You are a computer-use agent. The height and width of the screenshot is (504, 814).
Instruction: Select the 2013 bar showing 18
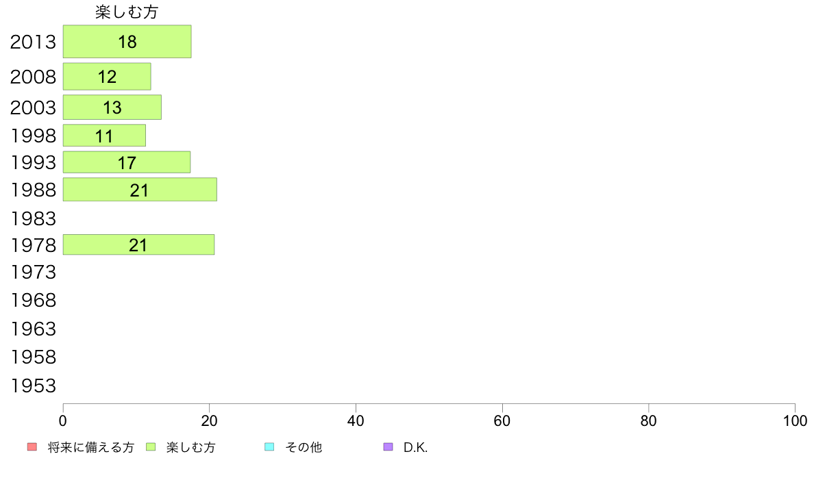[127, 42]
